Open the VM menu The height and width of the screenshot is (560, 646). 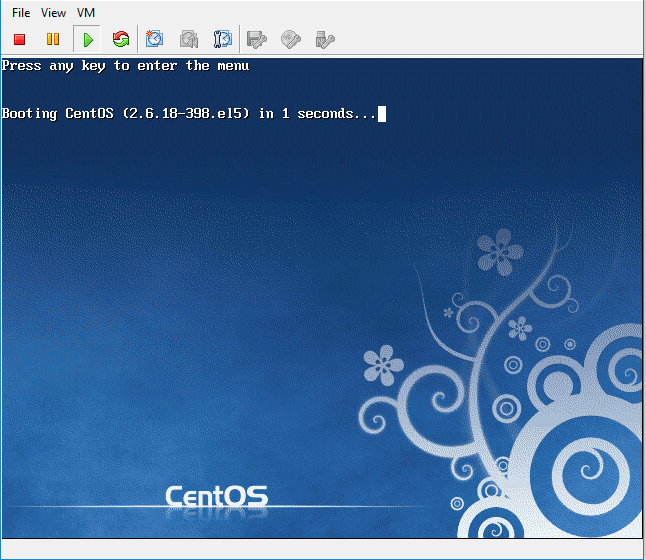coord(86,13)
